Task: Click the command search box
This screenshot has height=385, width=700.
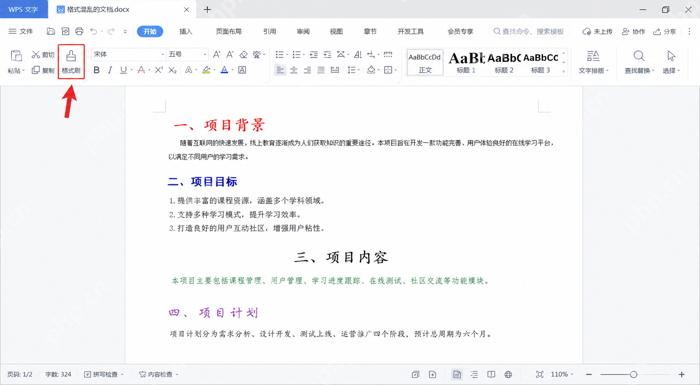Action: point(529,31)
